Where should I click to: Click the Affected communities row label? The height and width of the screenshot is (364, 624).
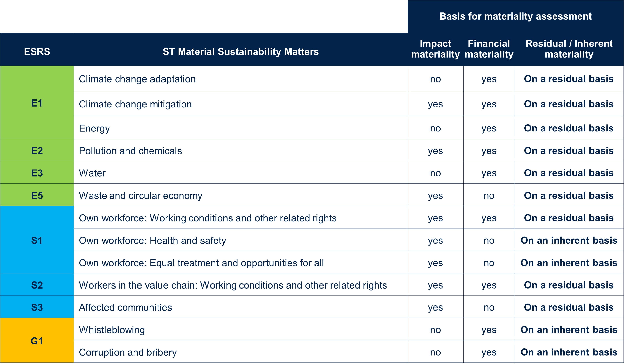pos(125,307)
